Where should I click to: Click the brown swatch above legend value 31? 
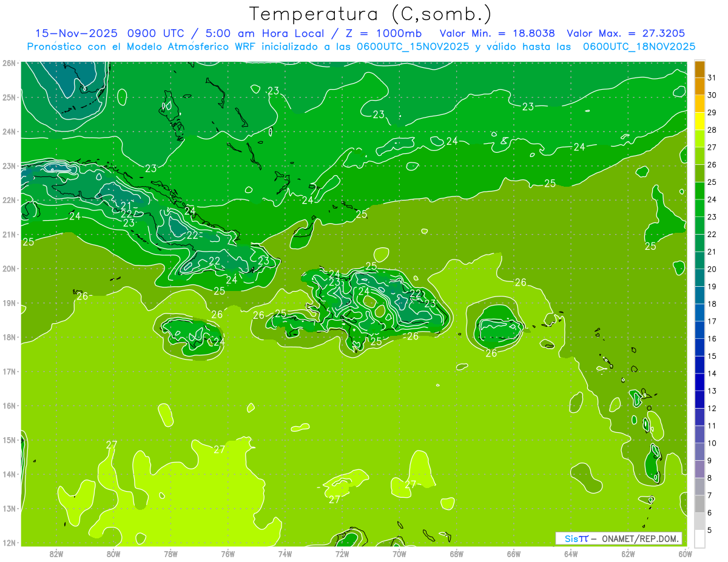(699, 69)
